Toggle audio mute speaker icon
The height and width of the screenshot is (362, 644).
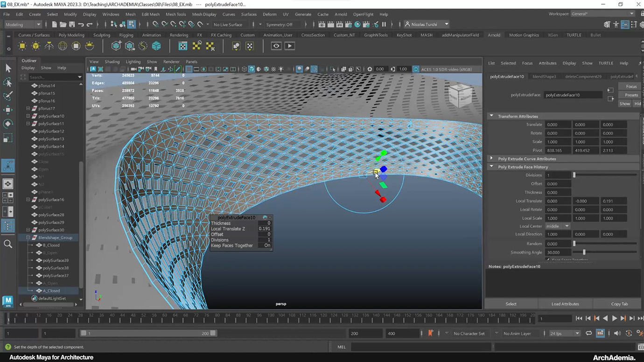[617, 333]
